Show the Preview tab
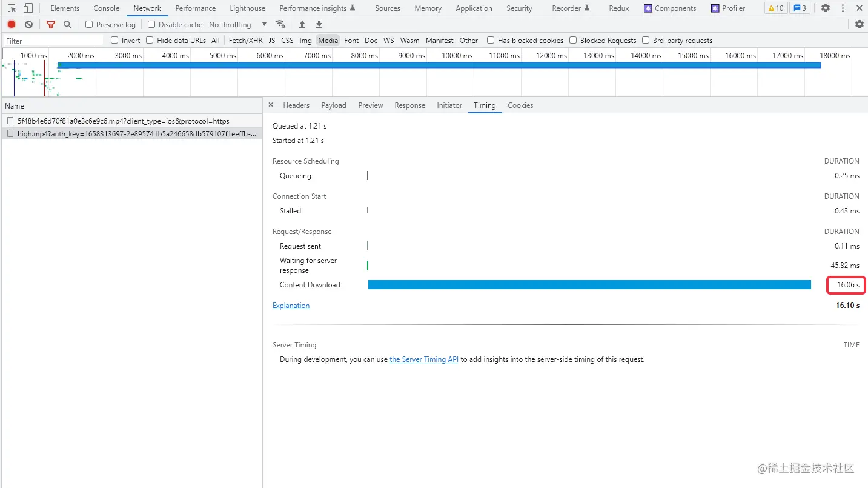The height and width of the screenshot is (488, 868). [x=371, y=105]
